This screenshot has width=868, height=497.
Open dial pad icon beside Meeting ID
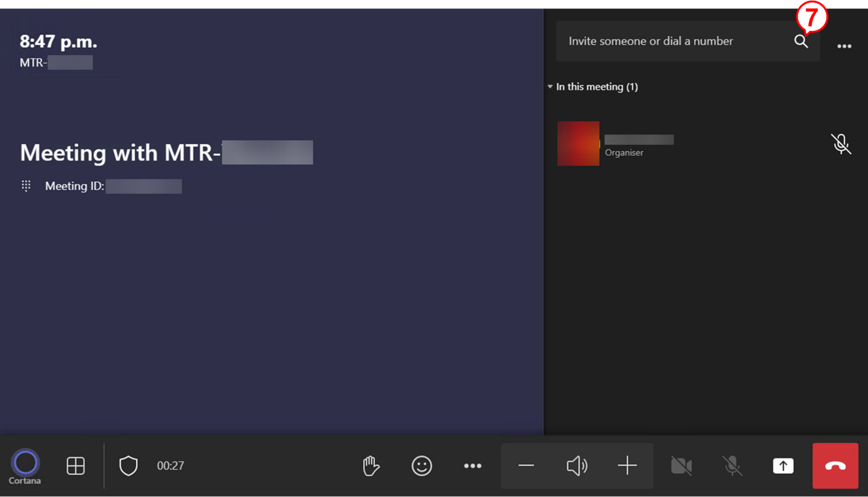(26, 186)
